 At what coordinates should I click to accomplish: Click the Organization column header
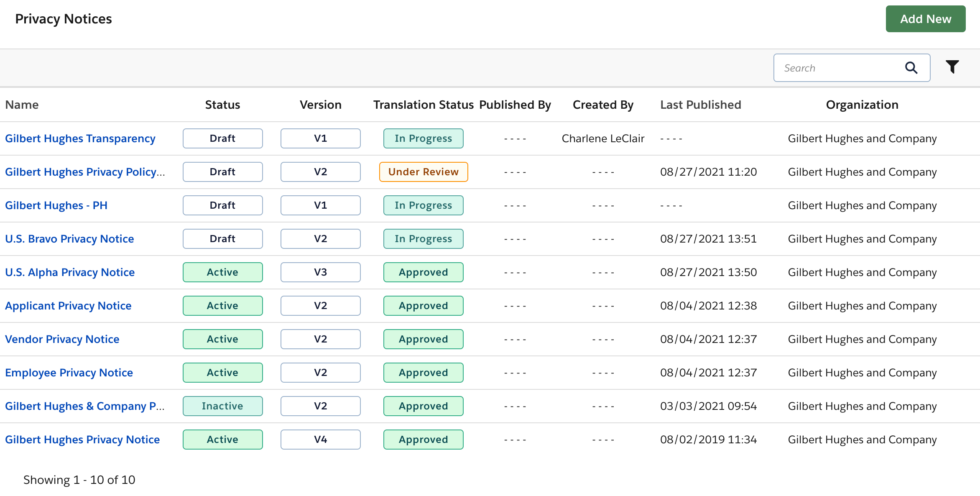862,105
